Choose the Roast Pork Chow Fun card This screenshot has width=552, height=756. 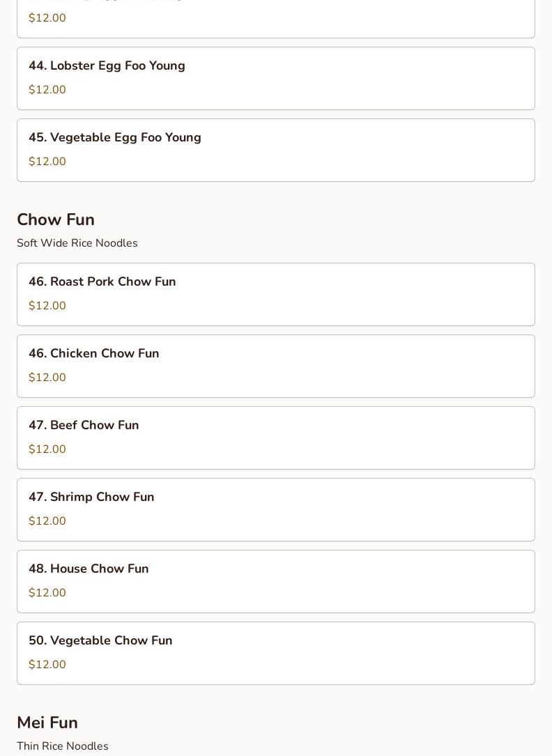275,293
